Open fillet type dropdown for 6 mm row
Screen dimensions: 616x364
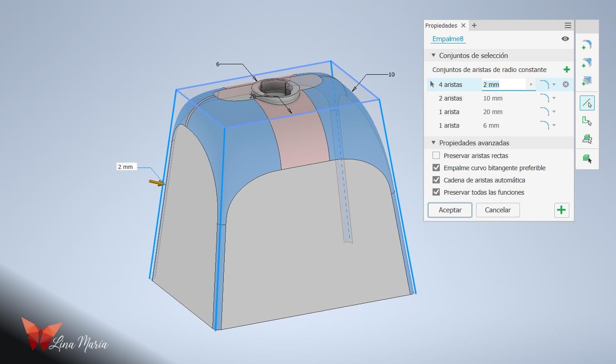tap(554, 125)
